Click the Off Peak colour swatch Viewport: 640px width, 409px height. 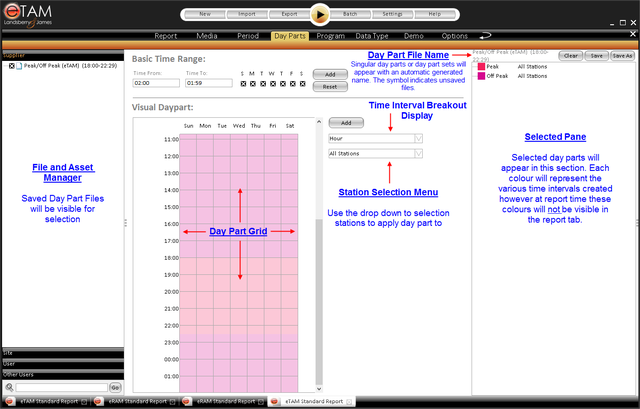pos(481,76)
